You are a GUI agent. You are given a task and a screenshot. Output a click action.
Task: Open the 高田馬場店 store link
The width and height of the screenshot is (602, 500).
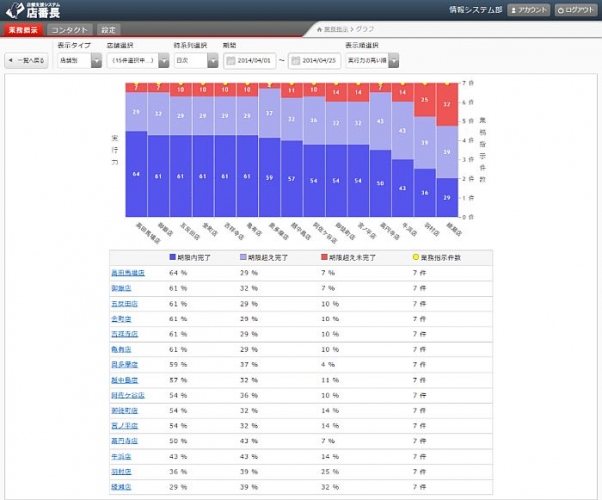point(128,273)
